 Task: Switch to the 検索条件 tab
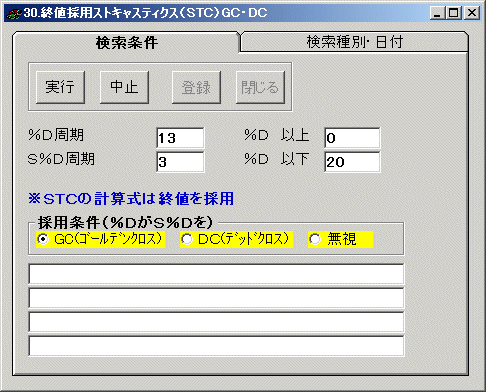[126, 42]
